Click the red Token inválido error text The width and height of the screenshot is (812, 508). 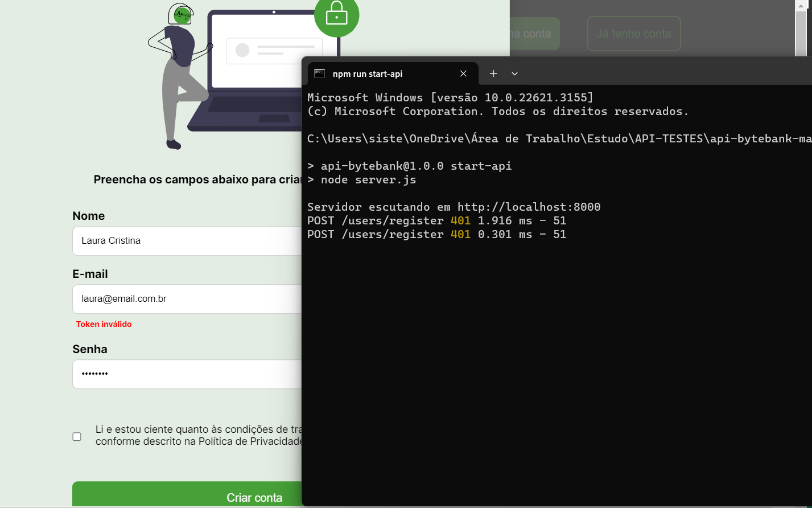point(104,324)
